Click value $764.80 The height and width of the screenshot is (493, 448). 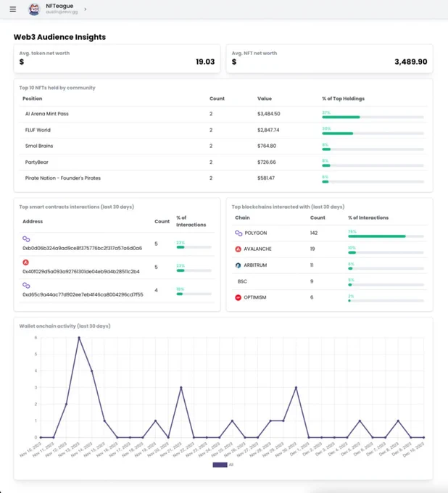coord(267,146)
